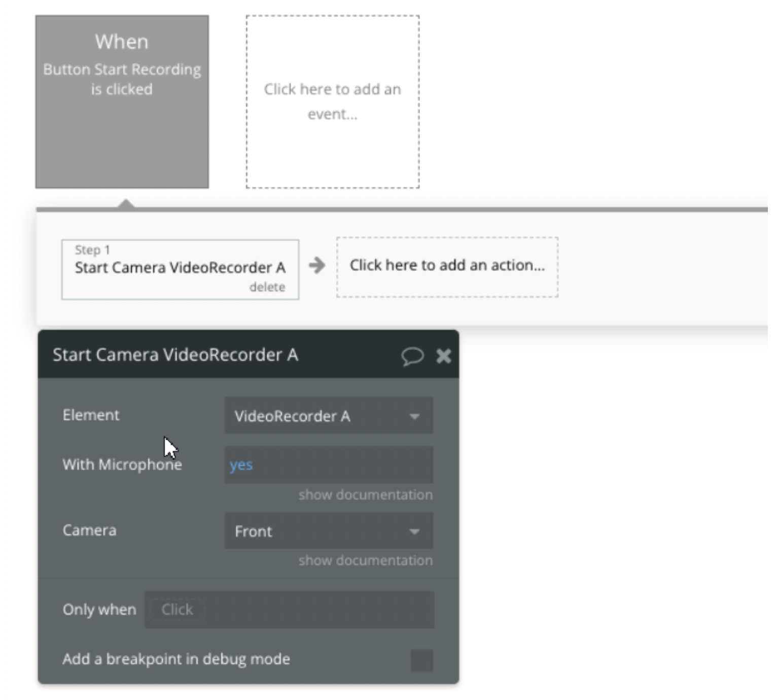Open the Camera dropdown set to Front
776x700 pixels.
(x=329, y=531)
